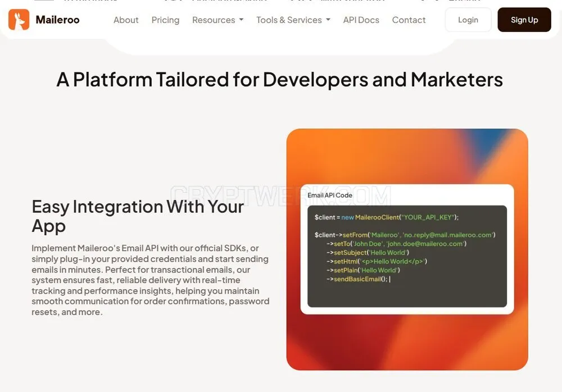
Task: Click the setTo 'John Doe' code line
Action: 396,244
